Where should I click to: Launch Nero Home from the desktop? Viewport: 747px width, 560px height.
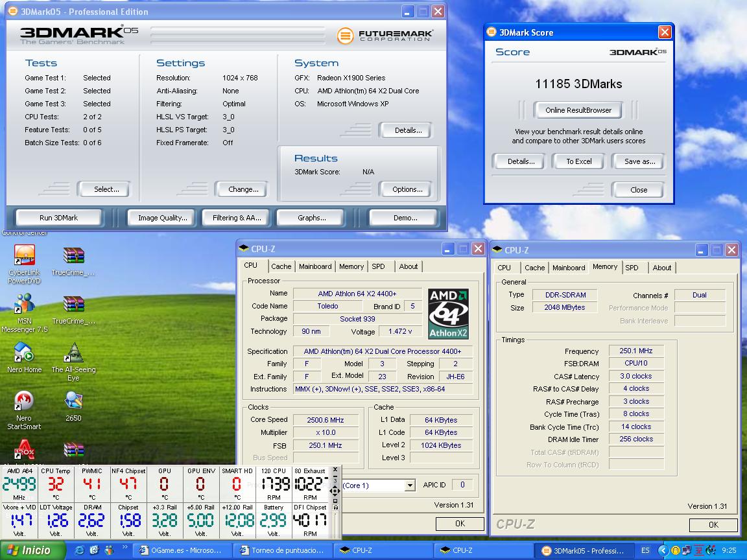(x=24, y=353)
